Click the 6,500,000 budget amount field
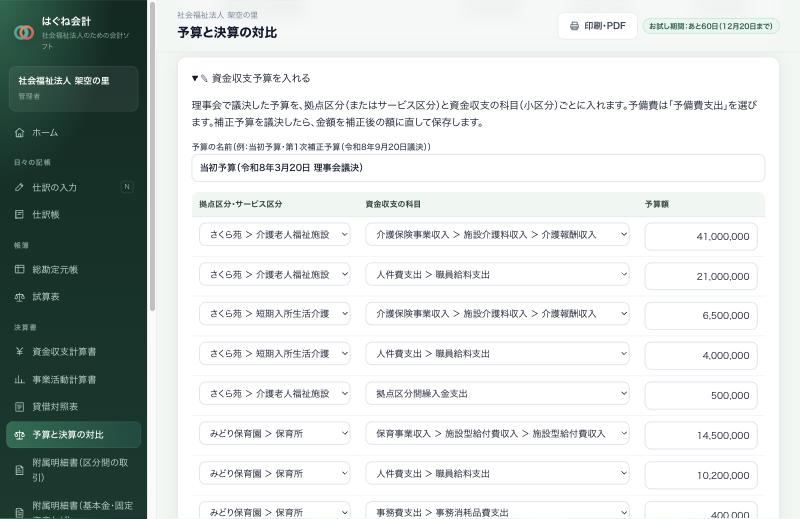 click(701, 315)
